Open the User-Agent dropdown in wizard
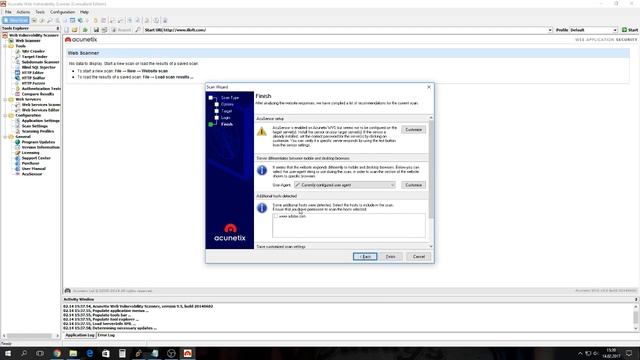The height and width of the screenshot is (360, 640). pos(345,185)
